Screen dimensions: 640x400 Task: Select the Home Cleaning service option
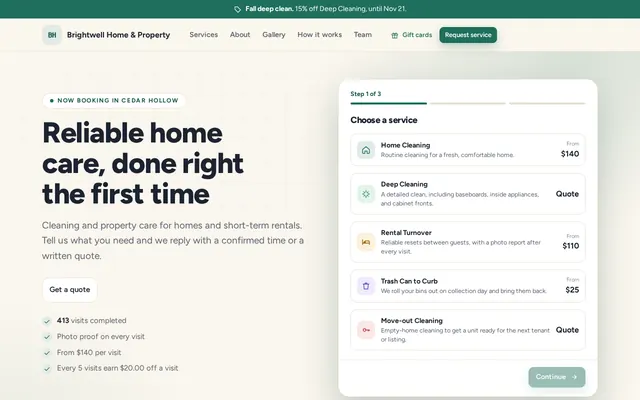click(468, 150)
